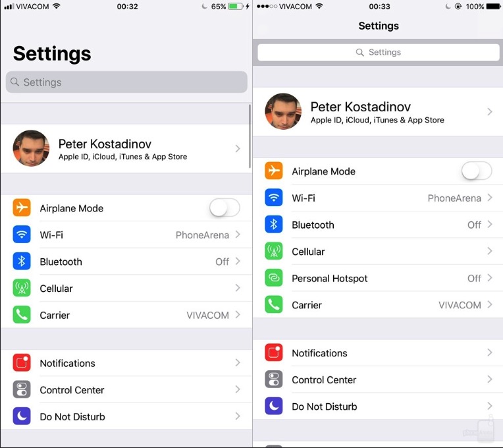
Task: Open Wi-Fi chevron in left screen
Action: point(238,235)
